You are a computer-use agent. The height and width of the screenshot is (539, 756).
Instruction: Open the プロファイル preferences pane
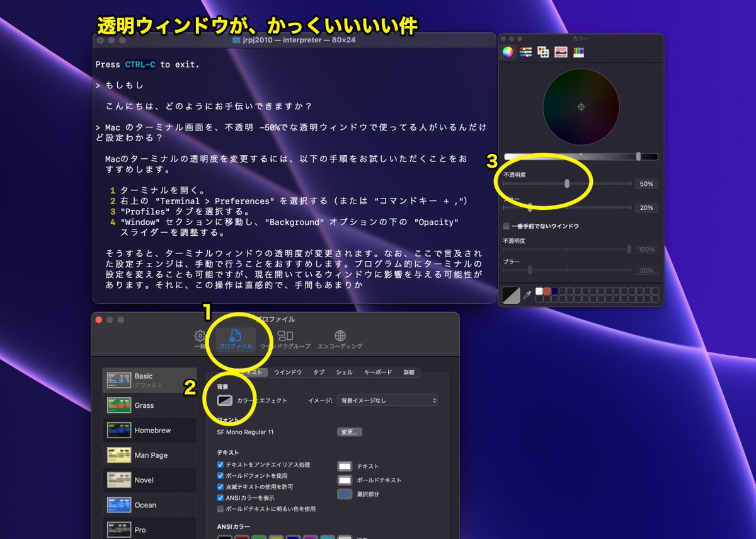point(236,340)
